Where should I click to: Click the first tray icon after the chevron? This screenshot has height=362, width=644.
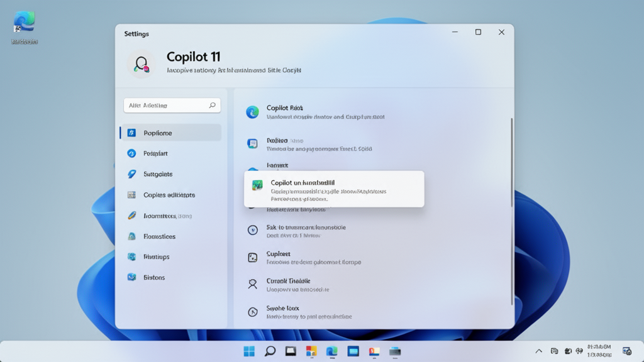click(x=554, y=351)
